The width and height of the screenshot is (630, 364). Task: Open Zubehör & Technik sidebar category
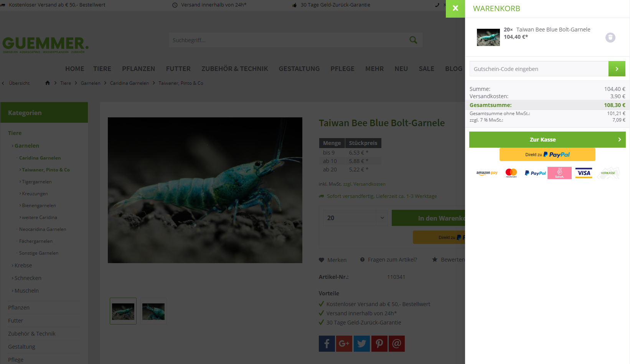pyautogui.click(x=32, y=334)
